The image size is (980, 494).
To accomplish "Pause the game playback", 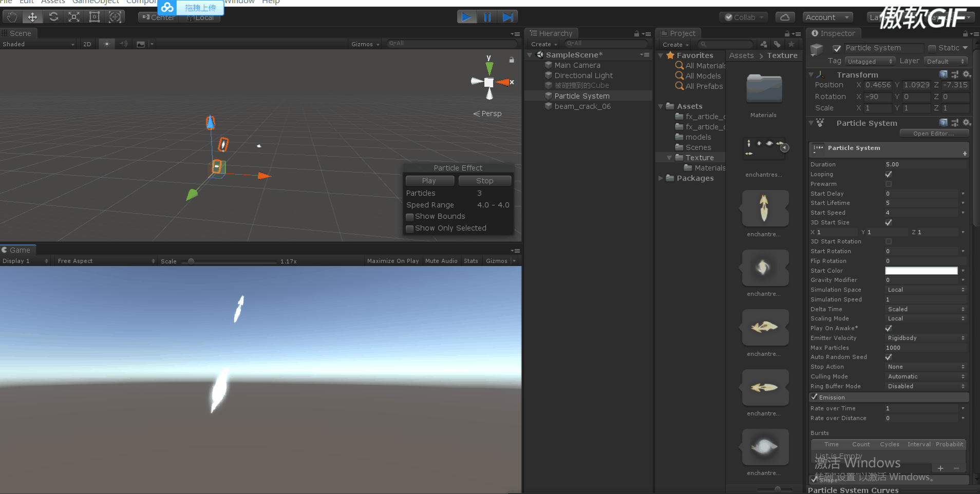I will click(x=487, y=17).
